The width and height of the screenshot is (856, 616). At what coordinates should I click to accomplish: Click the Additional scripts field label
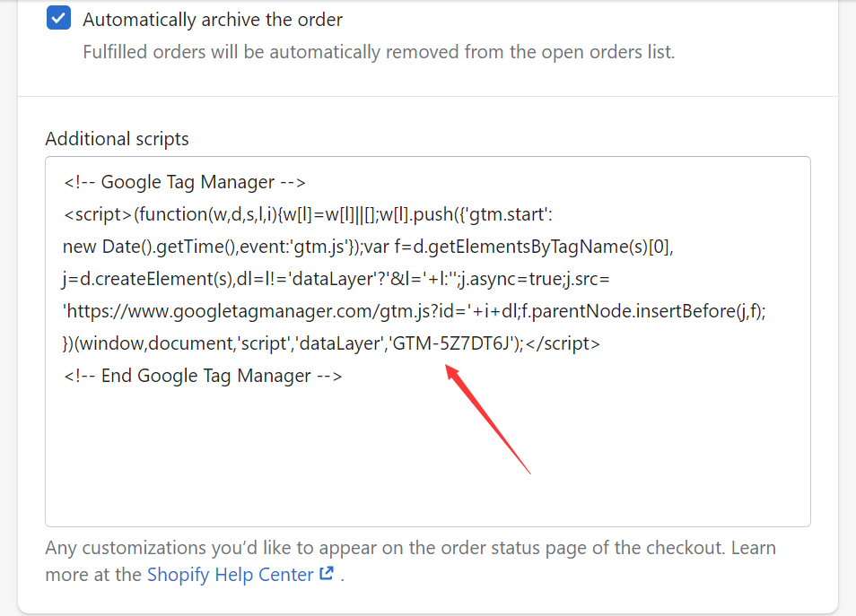pos(117,139)
